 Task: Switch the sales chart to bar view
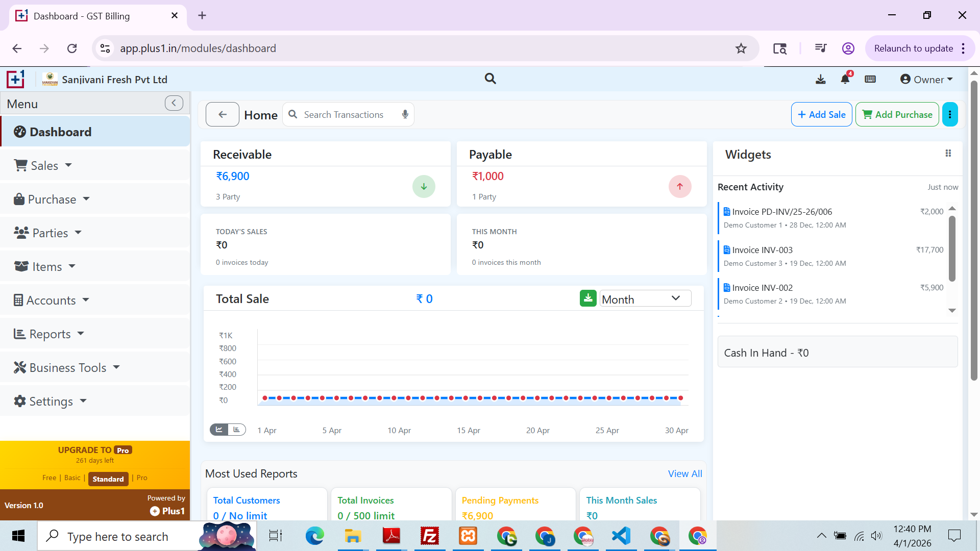pos(237,429)
